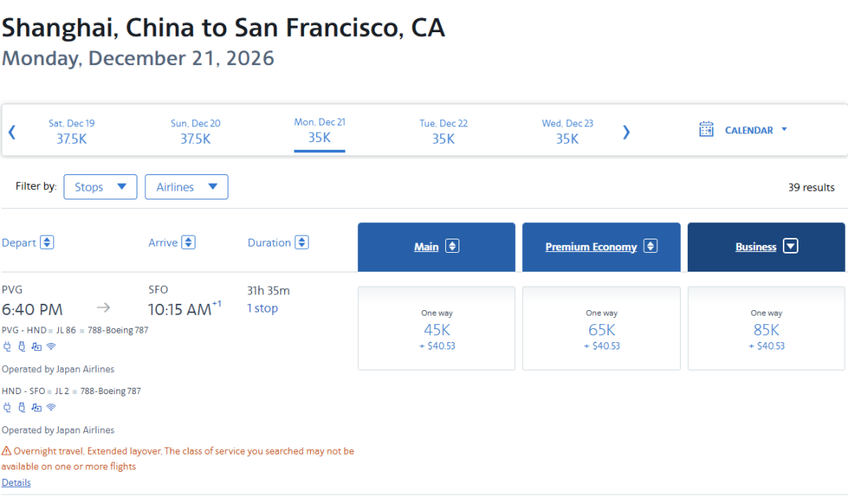Viewport: 848px width, 504px height.
Task: Open the CALENDAR dropdown arrow
Action: click(x=784, y=130)
